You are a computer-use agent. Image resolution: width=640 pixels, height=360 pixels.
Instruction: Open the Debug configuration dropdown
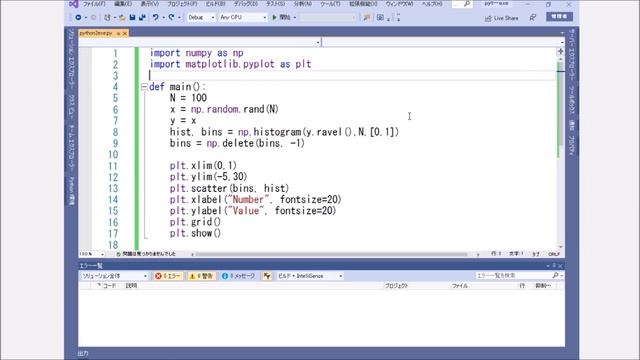(x=201, y=18)
